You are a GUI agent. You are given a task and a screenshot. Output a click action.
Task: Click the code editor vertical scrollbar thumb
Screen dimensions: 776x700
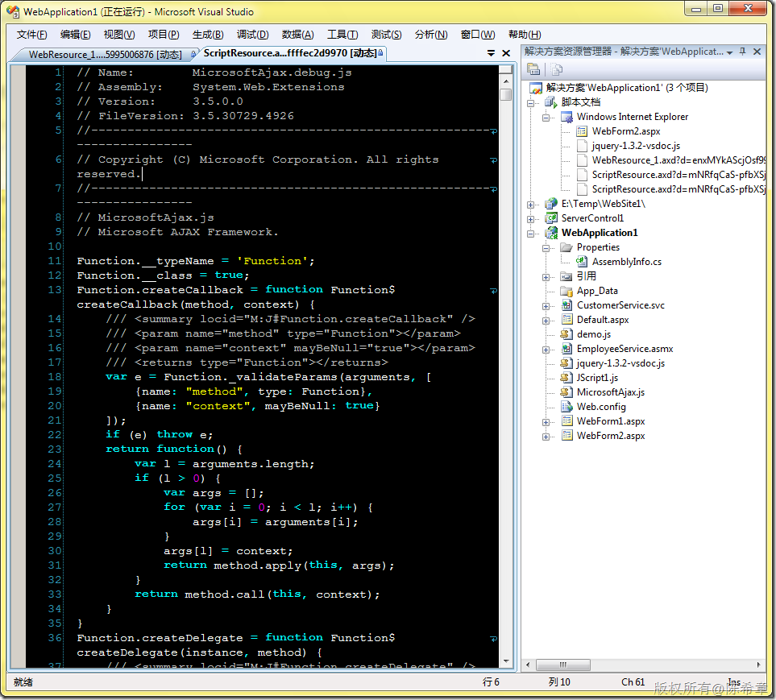[505, 94]
